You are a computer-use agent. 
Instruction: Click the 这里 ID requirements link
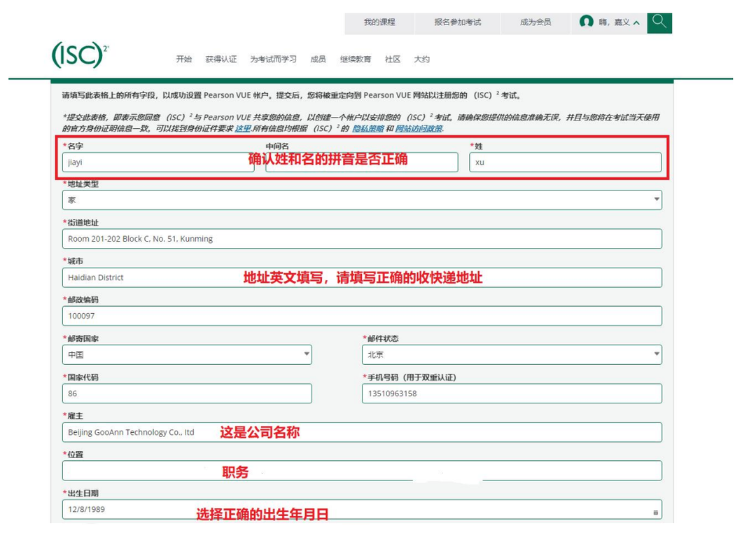pos(242,128)
